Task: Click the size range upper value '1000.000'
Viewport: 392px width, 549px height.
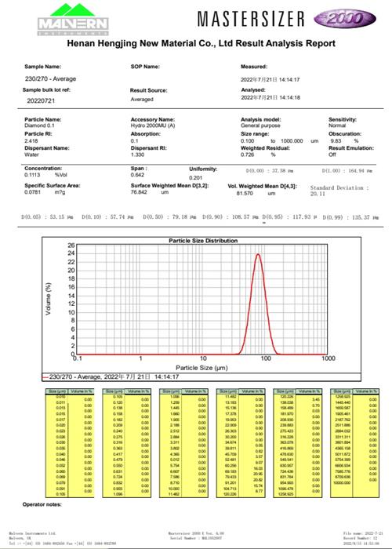Action: pyautogui.click(x=291, y=140)
